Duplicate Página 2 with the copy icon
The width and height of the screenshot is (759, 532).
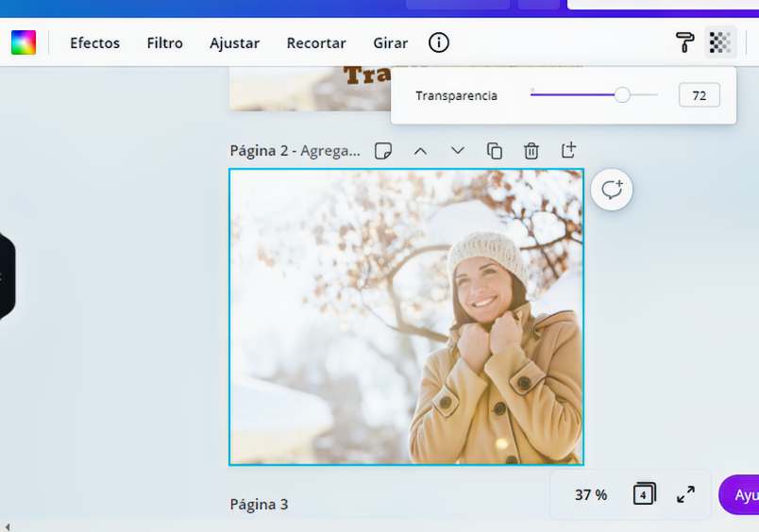click(x=495, y=151)
